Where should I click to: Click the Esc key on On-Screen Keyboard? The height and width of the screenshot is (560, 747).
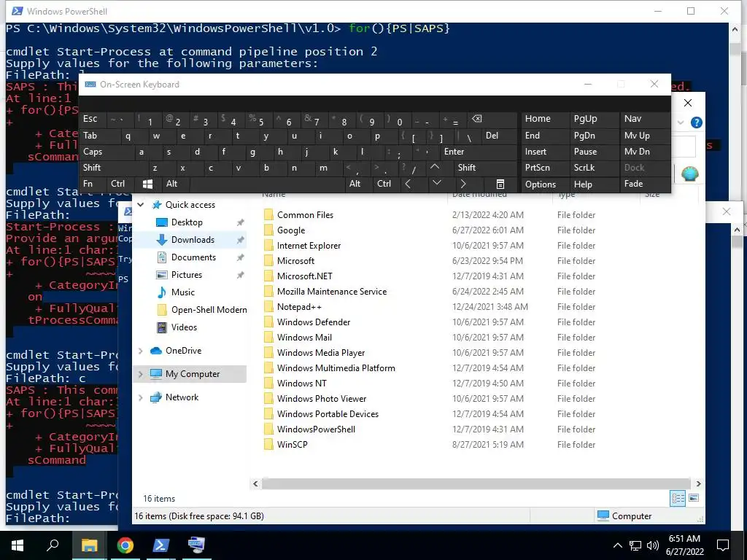pos(93,119)
